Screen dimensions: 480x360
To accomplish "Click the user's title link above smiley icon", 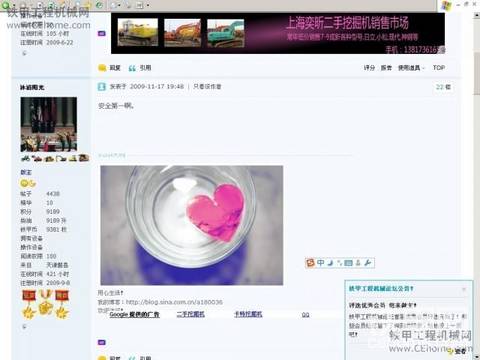I will pyautogui.click(x=26, y=172).
